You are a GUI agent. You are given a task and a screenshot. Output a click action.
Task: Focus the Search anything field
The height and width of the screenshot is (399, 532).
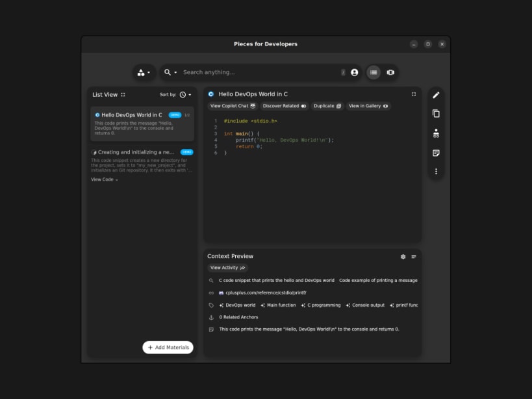coord(260,72)
